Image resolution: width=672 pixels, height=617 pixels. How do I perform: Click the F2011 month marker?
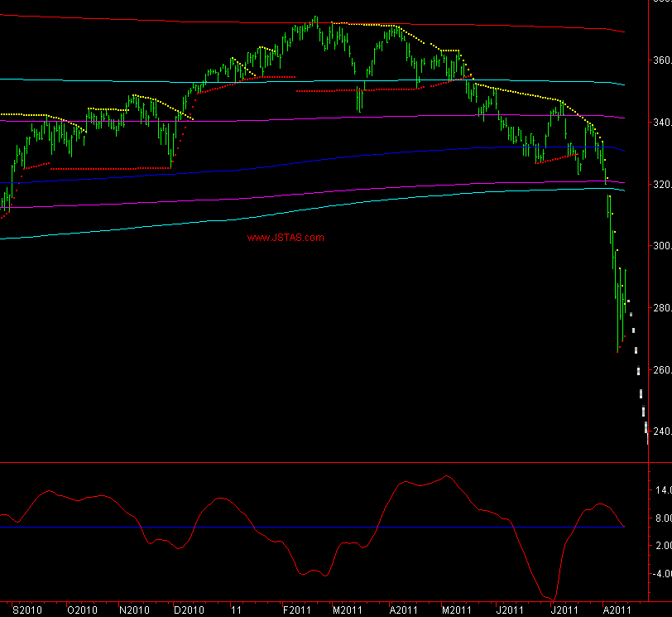296,610
